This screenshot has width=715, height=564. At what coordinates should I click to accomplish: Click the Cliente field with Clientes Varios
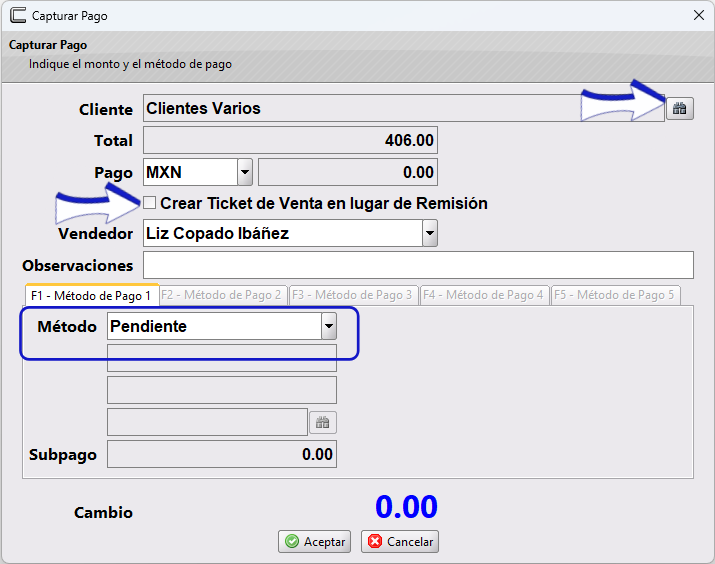tap(404, 108)
